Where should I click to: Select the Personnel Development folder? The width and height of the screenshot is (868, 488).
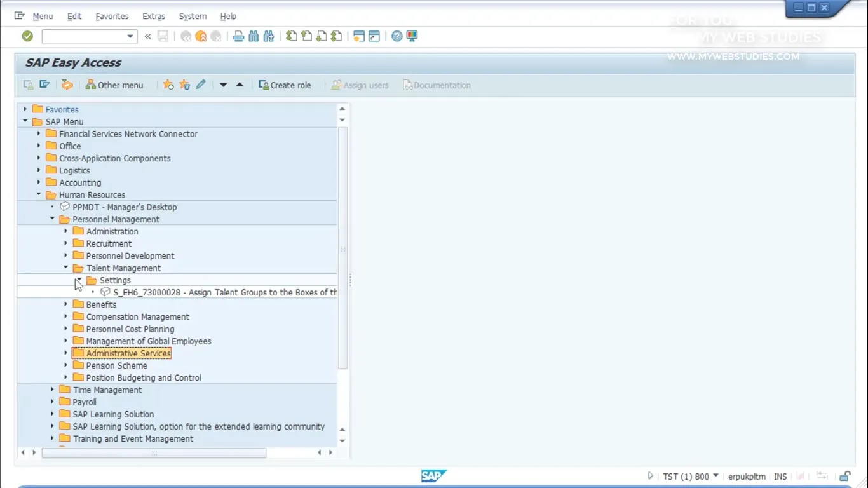[130, 255]
